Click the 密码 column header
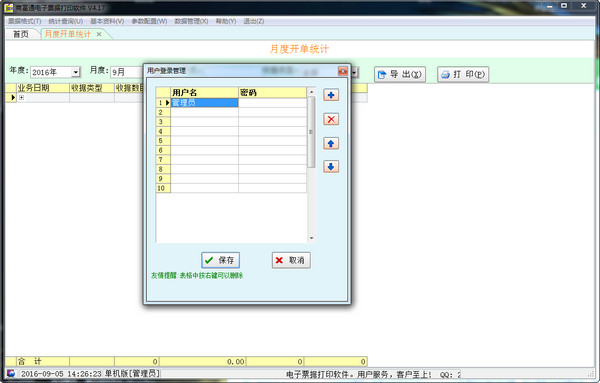The image size is (600, 383). coord(272,92)
